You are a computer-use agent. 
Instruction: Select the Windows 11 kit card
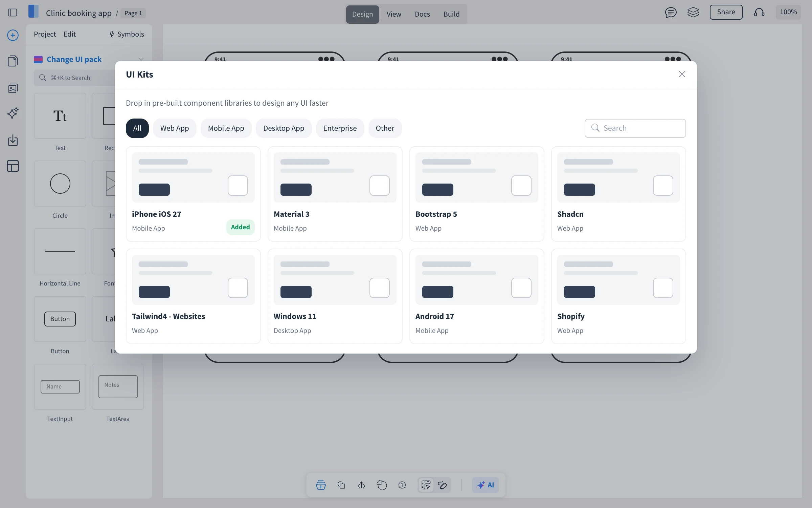point(335,296)
